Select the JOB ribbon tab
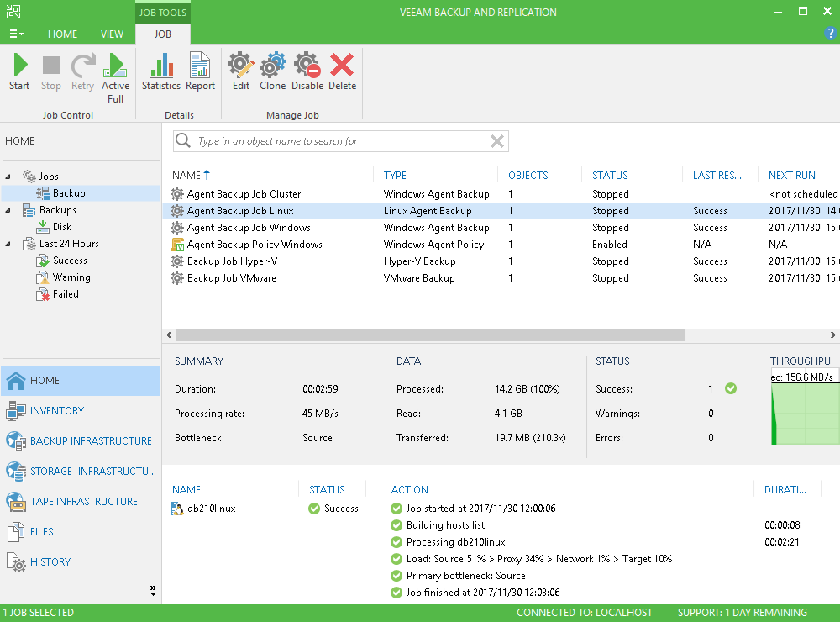The image size is (840, 622). [163, 34]
